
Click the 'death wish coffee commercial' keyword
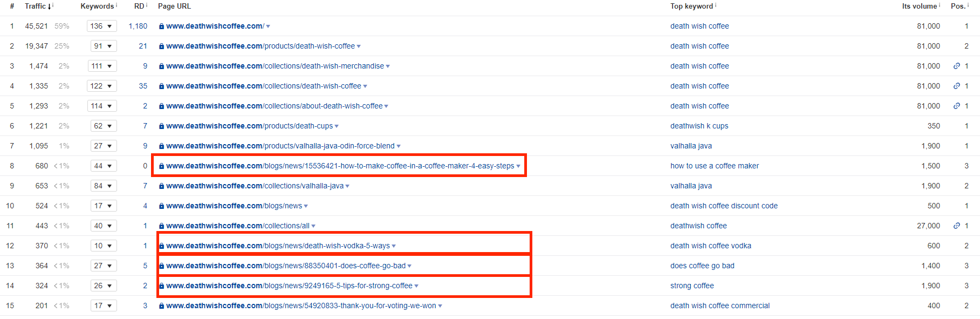[720, 306]
